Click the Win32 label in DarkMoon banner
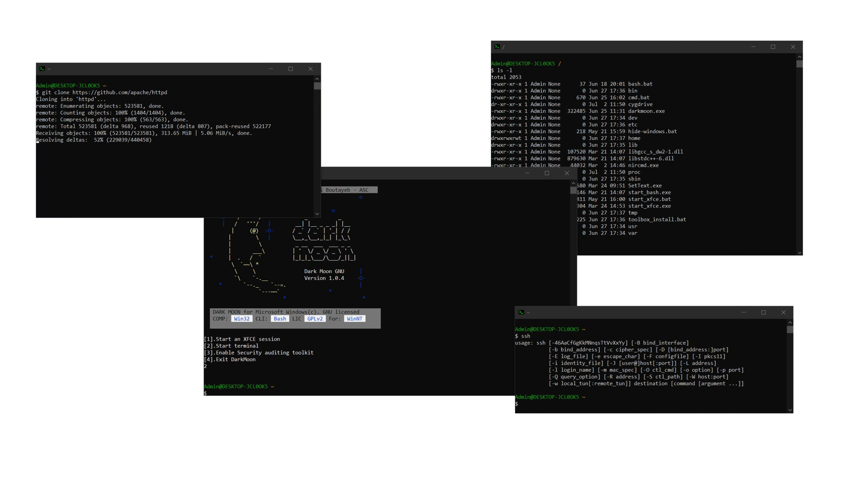The width and height of the screenshot is (868, 488). point(242,319)
